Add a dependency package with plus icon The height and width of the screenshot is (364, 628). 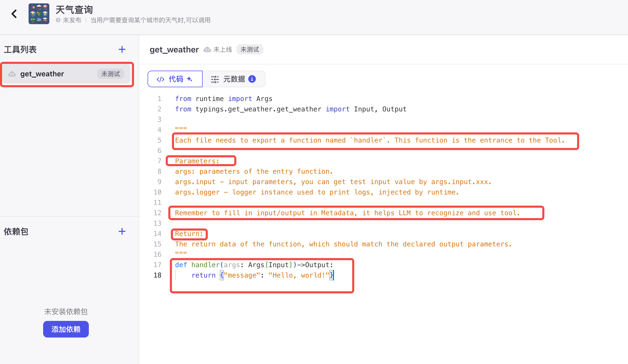(x=122, y=231)
